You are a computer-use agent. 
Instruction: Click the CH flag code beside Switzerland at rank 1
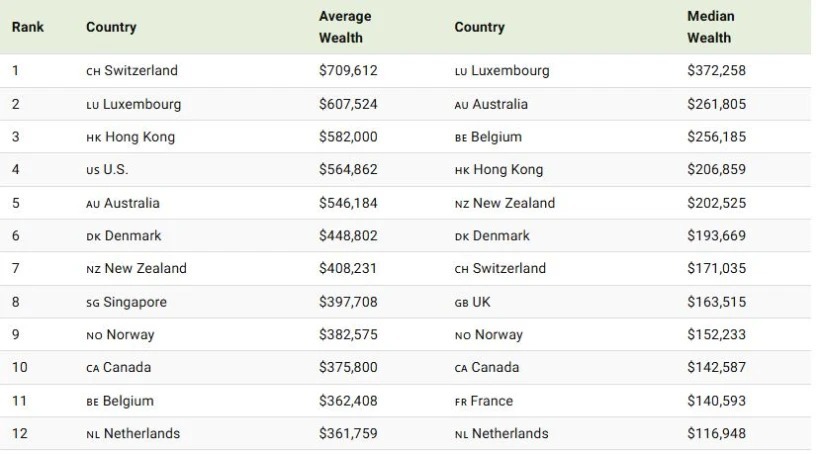pyautogui.click(x=93, y=72)
